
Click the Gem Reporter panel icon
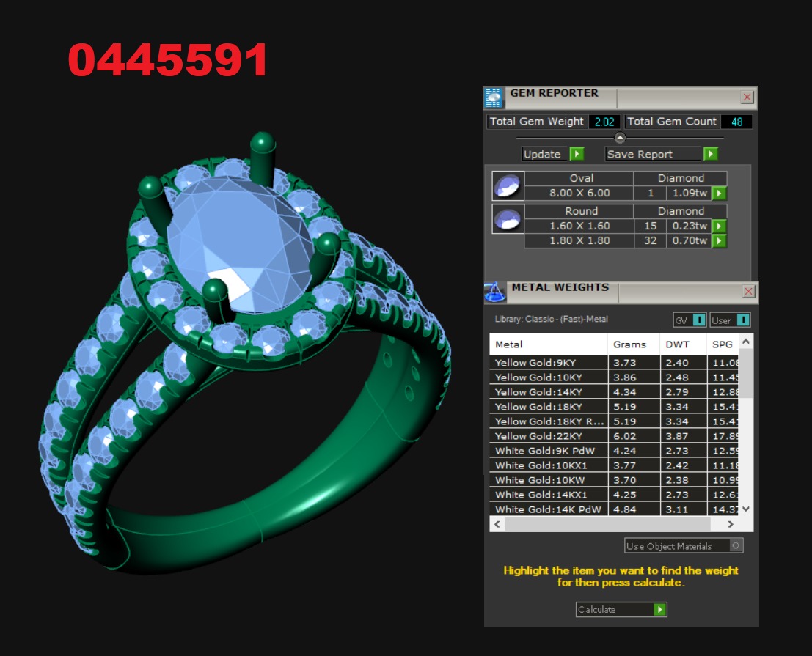pos(494,97)
